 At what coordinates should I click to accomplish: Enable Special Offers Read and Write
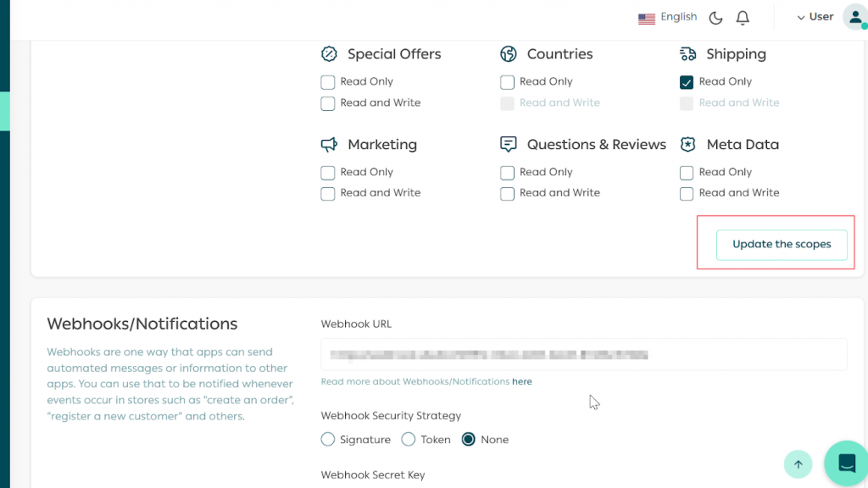click(x=328, y=103)
